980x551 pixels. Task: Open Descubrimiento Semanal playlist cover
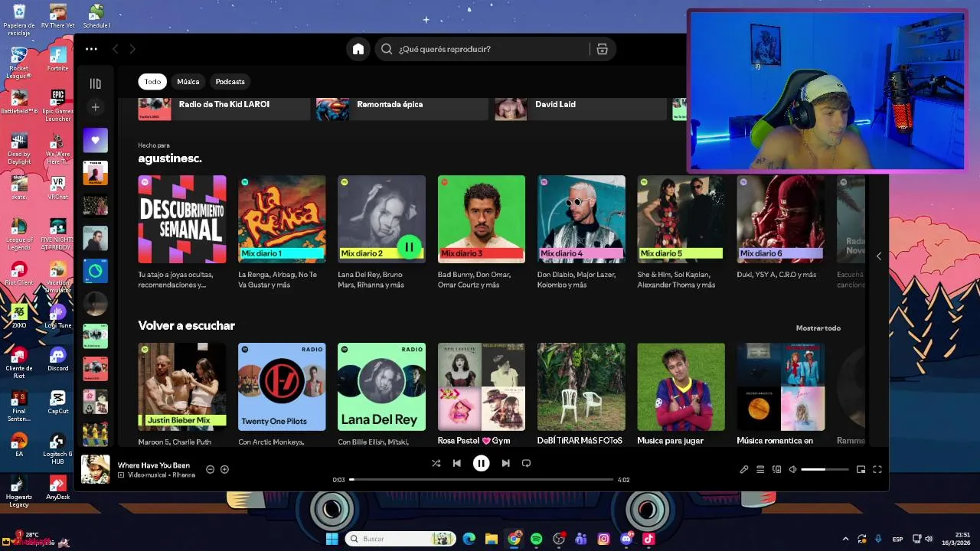182,219
